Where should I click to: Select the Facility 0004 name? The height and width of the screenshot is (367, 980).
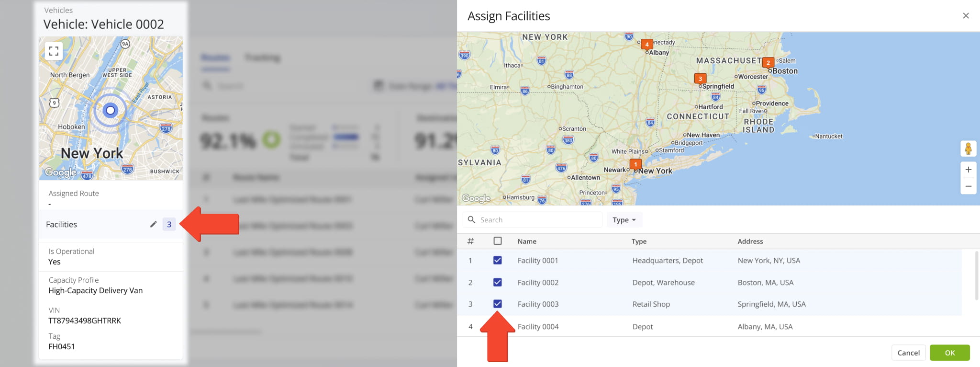pos(538,327)
